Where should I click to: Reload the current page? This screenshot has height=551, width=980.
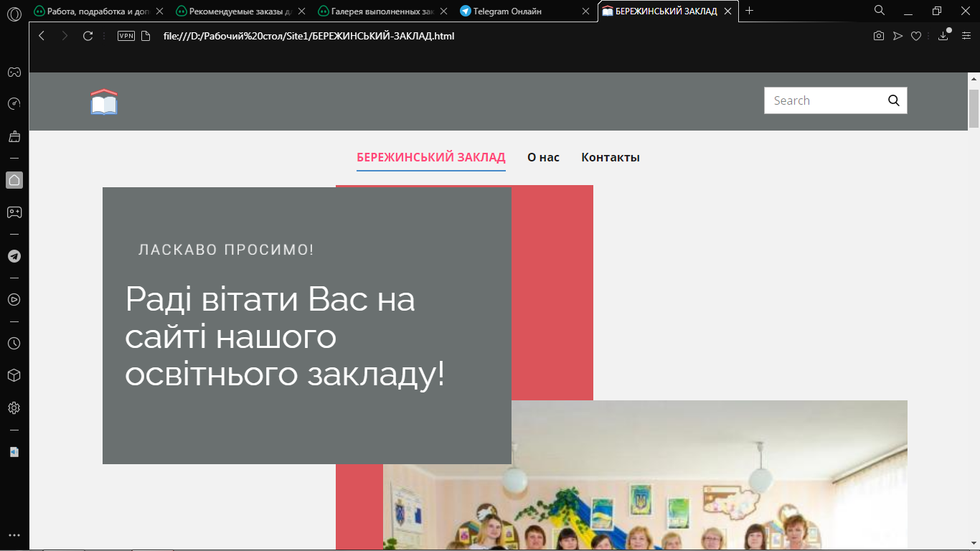(88, 36)
